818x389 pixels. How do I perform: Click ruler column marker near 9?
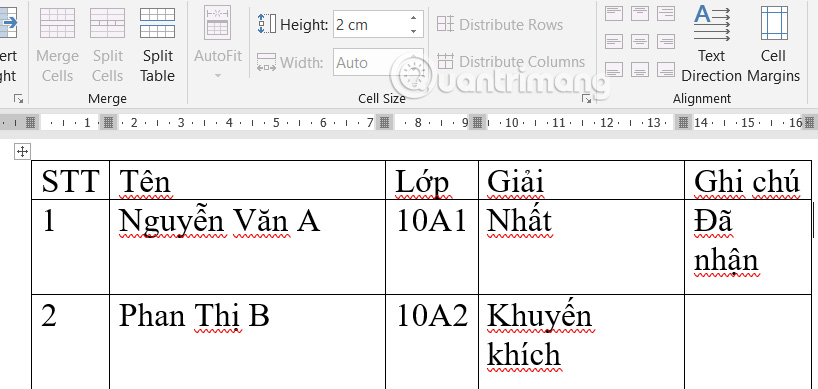(477, 123)
